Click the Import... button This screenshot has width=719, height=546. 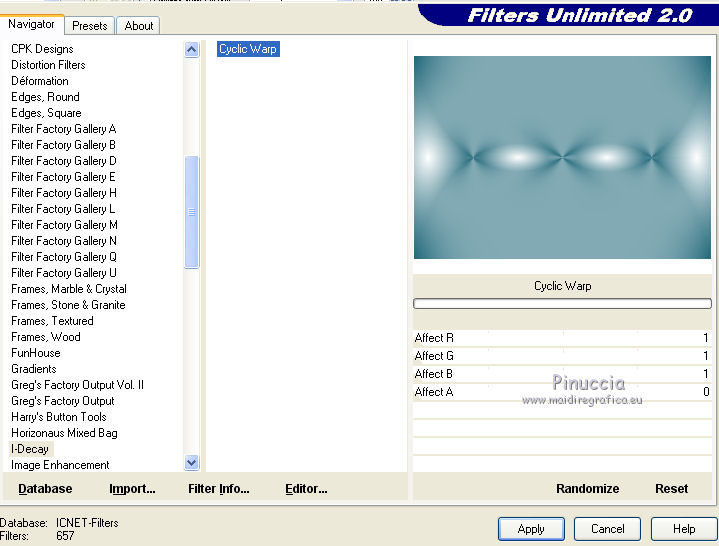(x=132, y=489)
